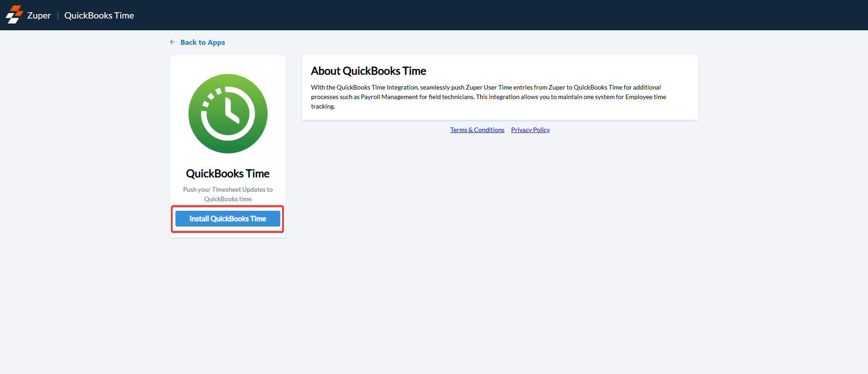Click the back arrow icon beside Back to Apps
868x374 pixels.
(173, 42)
